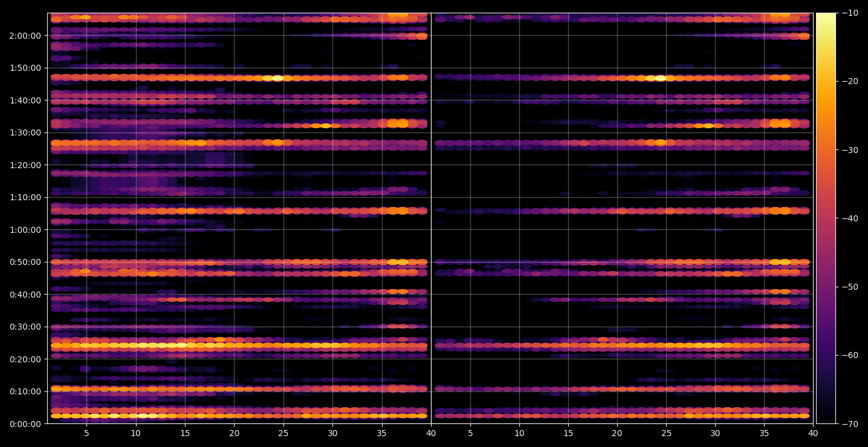This screenshot has width=868, height=447.
Task: Click the 1:10:00 time axis label
Action: (25, 197)
